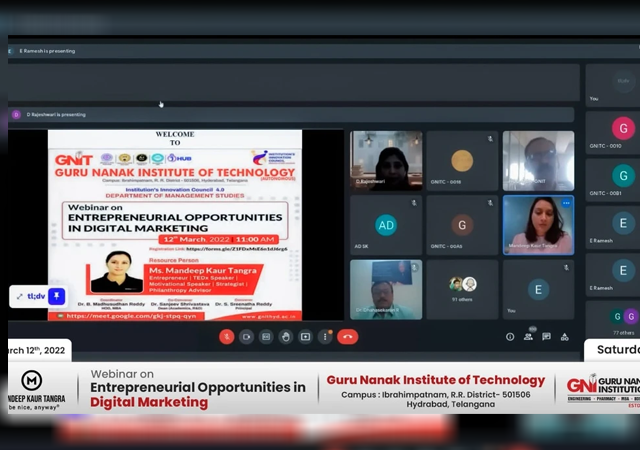This screenshot has width=640, height=450.
Task: Click the '12th March, 2022' date on slide
Action: [196, 239]
